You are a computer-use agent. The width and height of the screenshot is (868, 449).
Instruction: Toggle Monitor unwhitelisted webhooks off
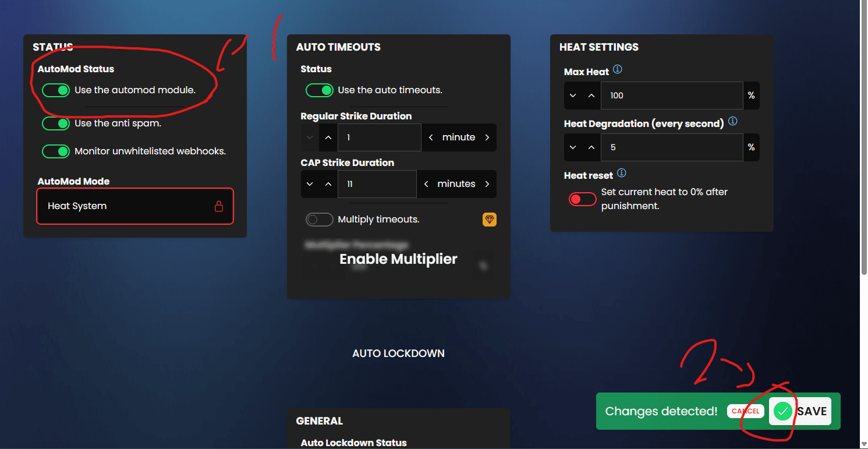coord(56,151)
